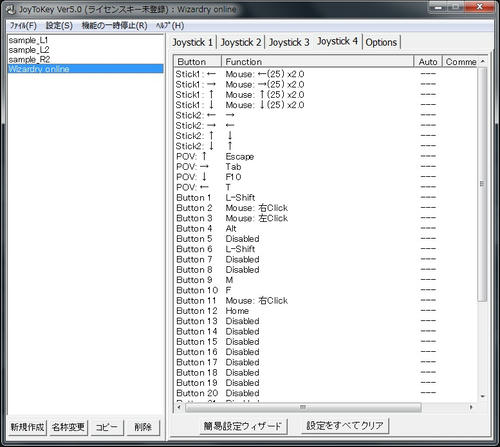Click the horizontal scrollbar thumb
500x447 pixels.
[303, 407]
